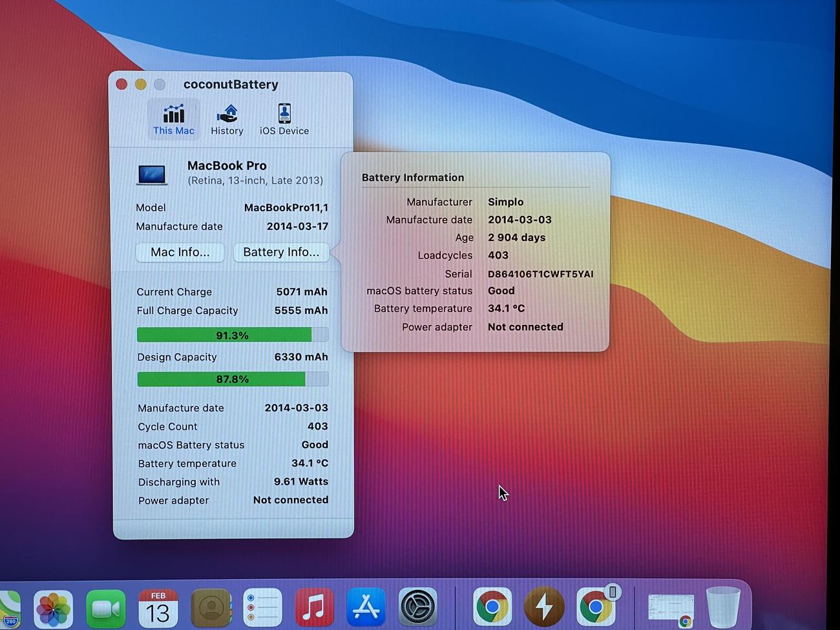Image resolution: width=840 pixels, height=630 pixels.
Task: Click the Battery Info... button
Action: [281, 252]
